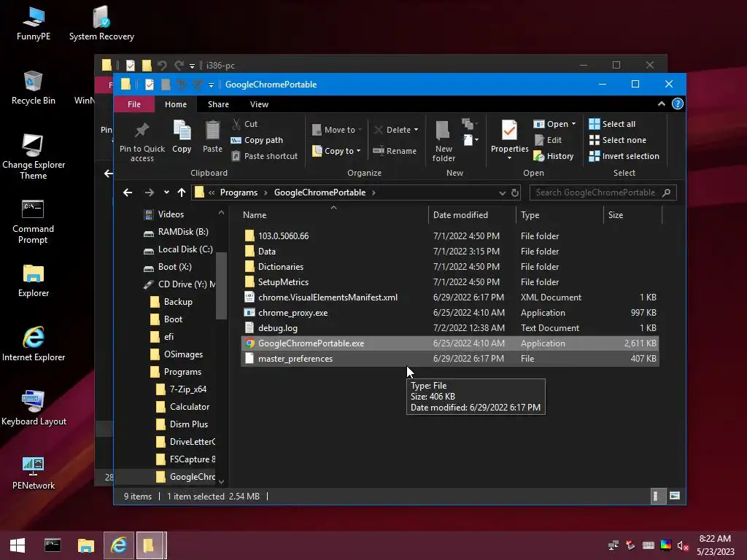Click Select all in ribbon
The width and height of the screenshot is (747, 560).
pyautogui.click(x=612, y=124)
